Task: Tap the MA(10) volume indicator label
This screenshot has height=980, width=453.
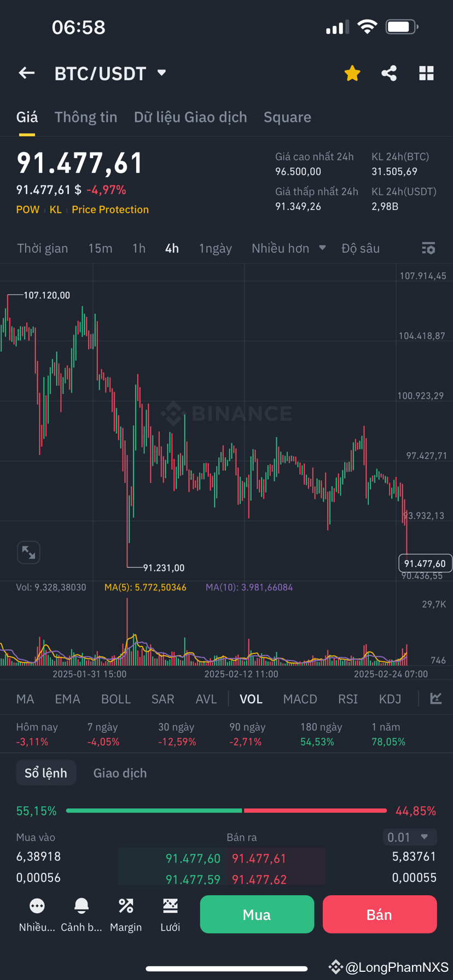Action: coord(249,587)
